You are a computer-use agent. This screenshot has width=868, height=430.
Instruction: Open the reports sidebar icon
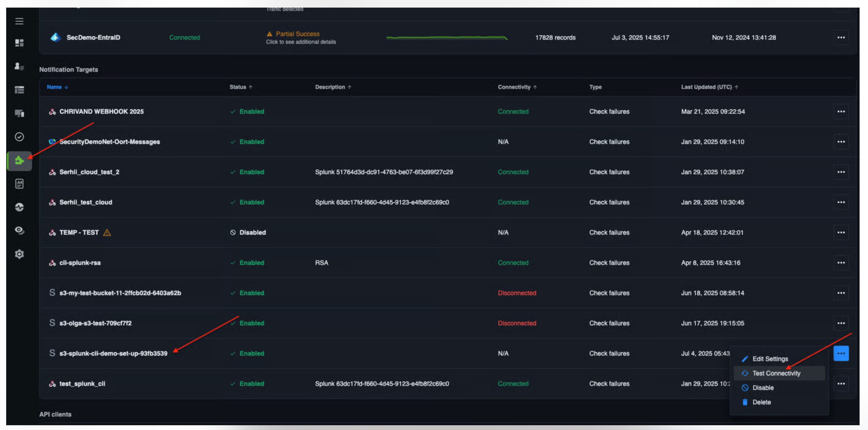19,184
